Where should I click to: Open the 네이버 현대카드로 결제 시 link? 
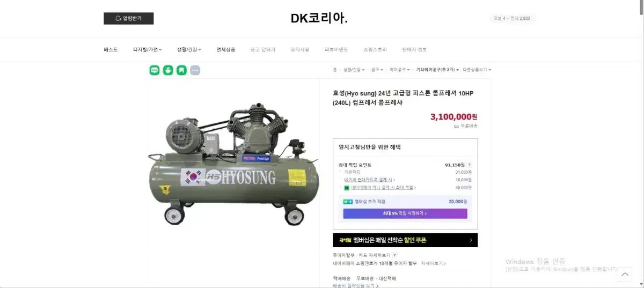coord(368,180)
